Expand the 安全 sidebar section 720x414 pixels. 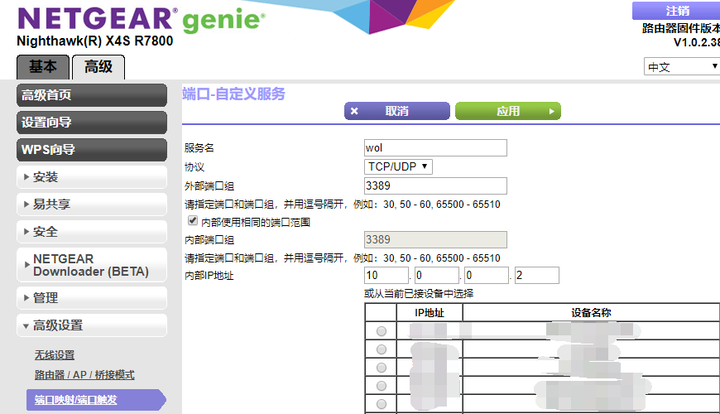(92, 232)
